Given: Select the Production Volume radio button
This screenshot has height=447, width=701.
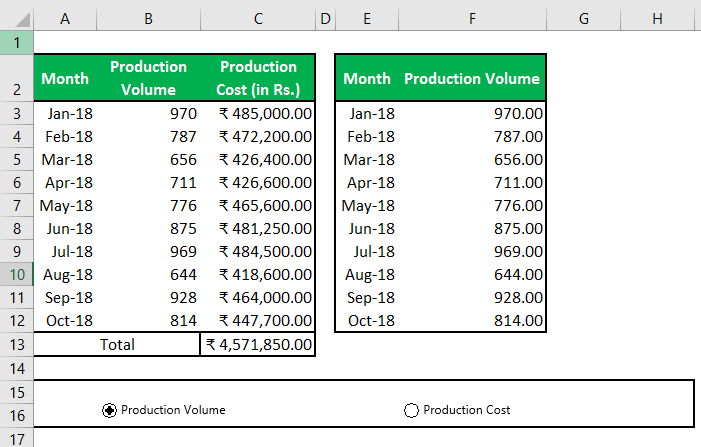Looking at the screenshot, I should point(109,410).
